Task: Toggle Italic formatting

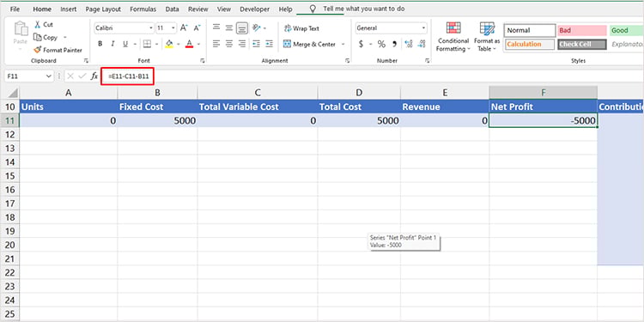Action: pyautogui.click(x=112, y=44)
